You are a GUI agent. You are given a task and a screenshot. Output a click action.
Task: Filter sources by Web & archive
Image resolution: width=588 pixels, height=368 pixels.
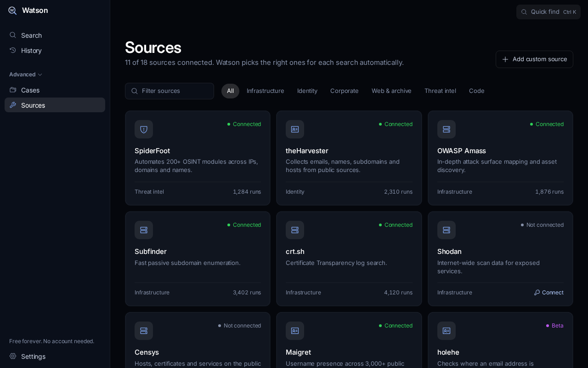coord(391,91)
